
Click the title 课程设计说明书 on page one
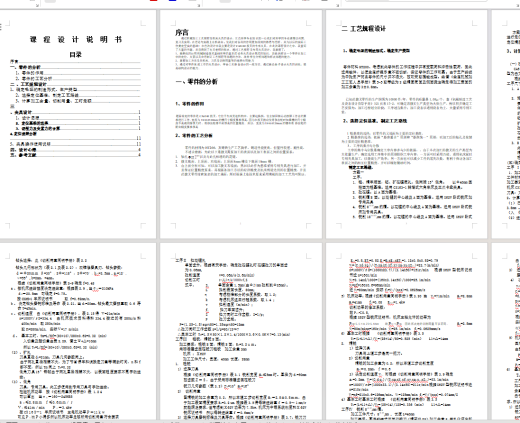coord(76,40)
